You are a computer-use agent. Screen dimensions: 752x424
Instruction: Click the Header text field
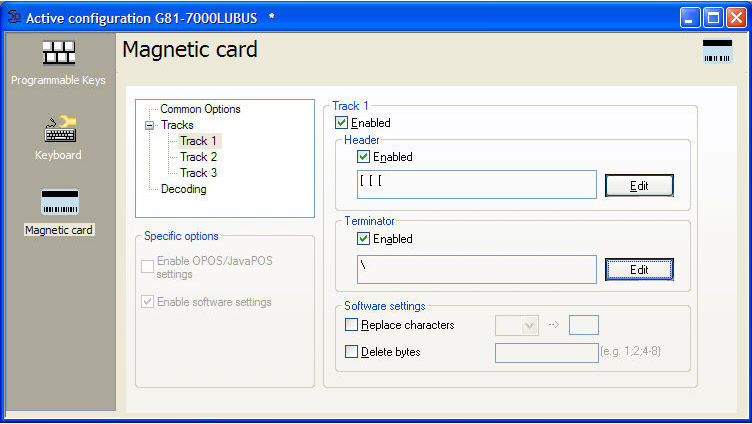coord(476,185)
